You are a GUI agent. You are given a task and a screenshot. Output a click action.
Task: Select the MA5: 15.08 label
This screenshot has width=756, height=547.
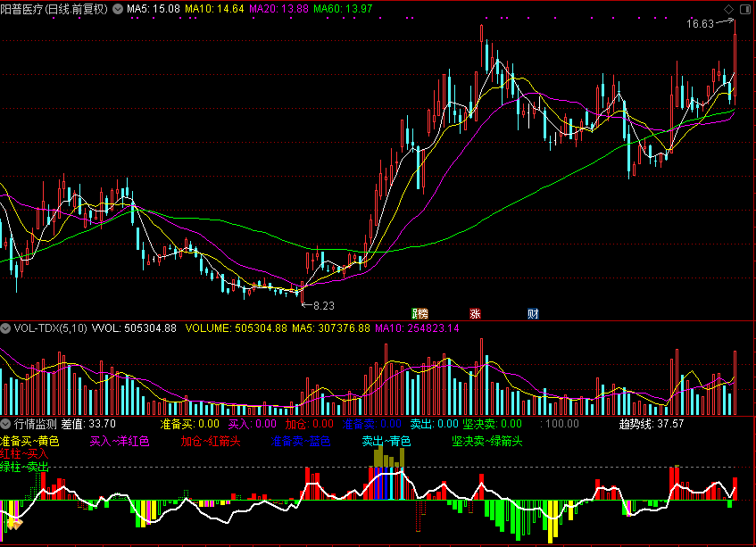[154, 9]
